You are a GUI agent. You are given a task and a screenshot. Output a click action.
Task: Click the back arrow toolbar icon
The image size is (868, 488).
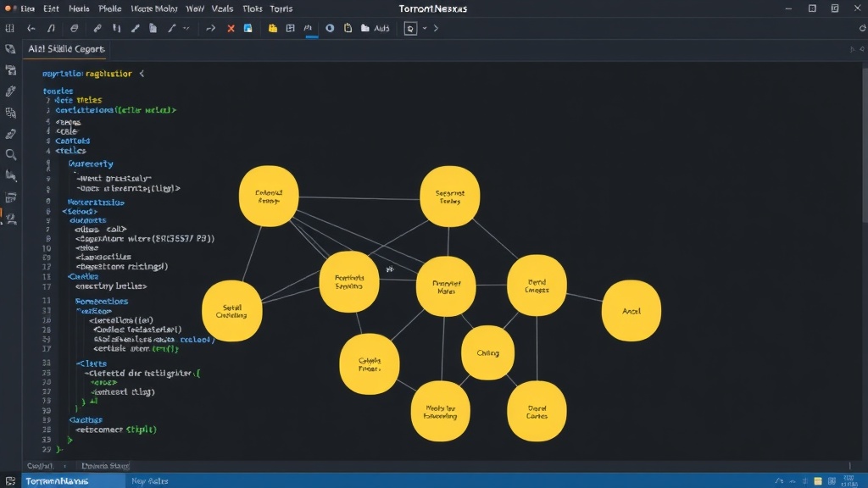coord(31,28)
